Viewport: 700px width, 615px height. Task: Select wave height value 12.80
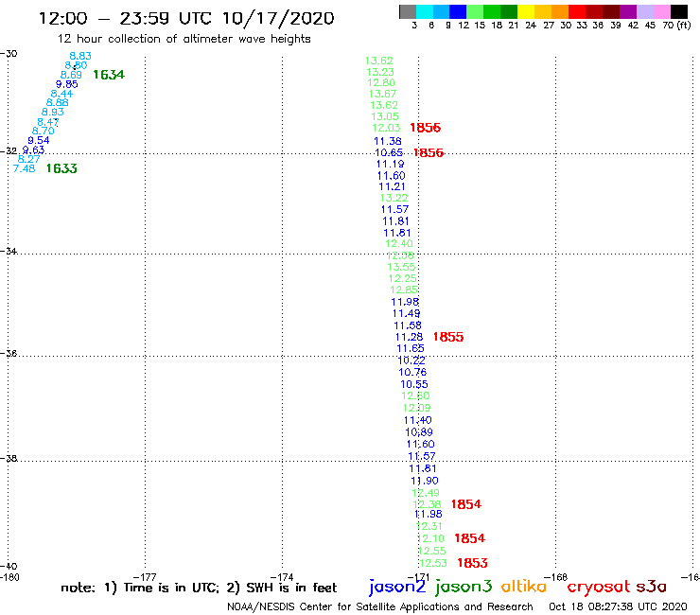[x=381, y=82]
